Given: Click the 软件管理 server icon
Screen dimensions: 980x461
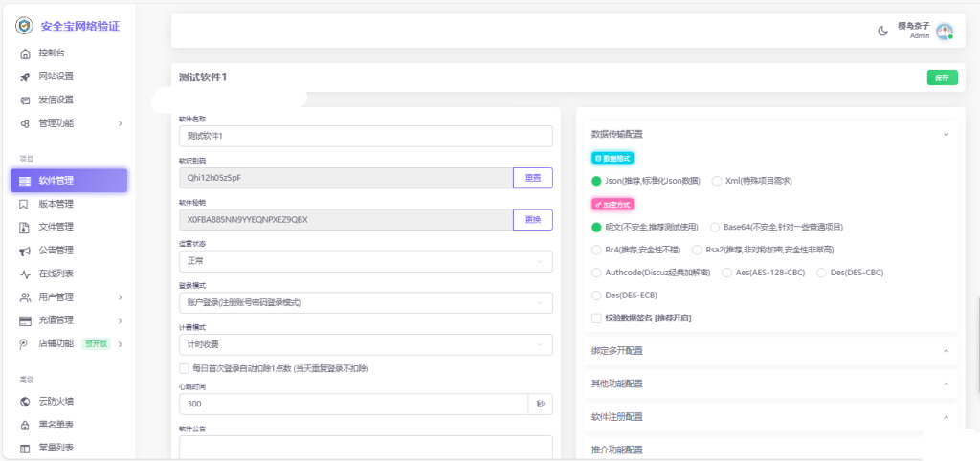Looking at the screenshot, I should pos(25,181).
